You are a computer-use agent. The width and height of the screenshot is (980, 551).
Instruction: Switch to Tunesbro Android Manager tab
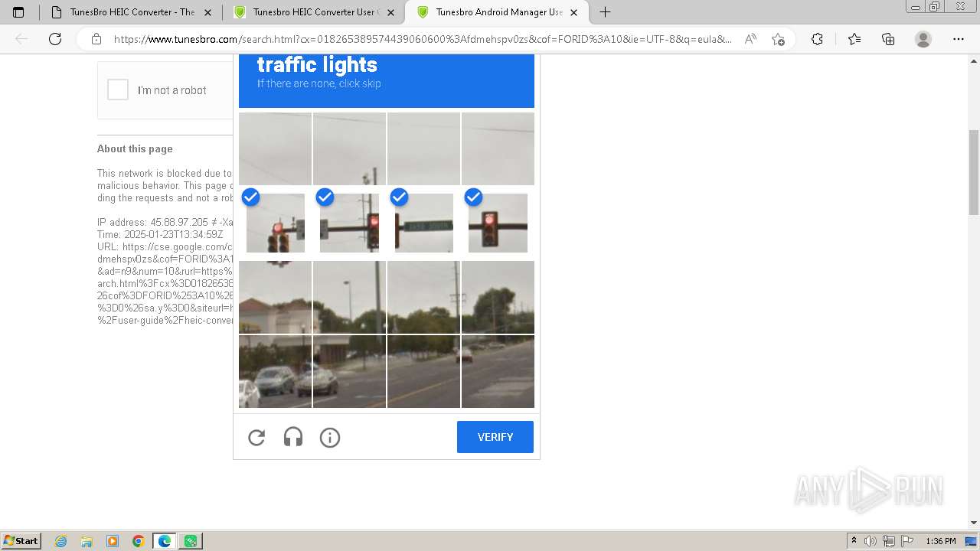click(498, 12)
